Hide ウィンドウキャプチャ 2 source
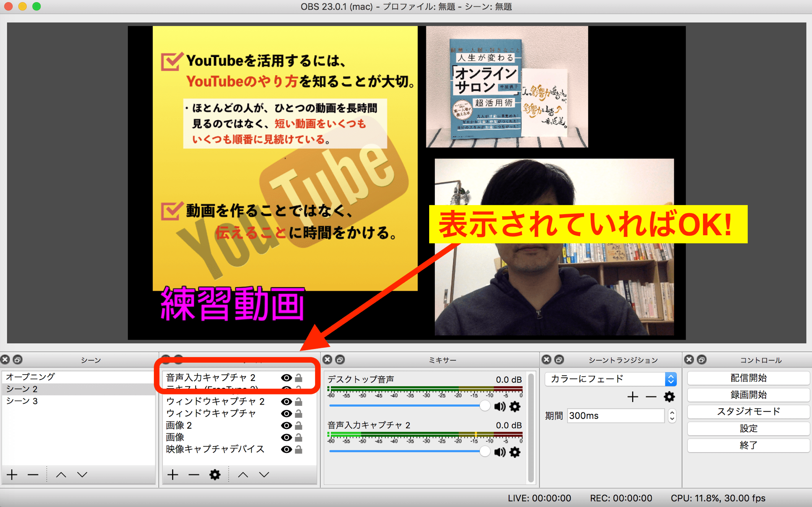This screenshot has height=507, width=812. (x=286, y=401)
